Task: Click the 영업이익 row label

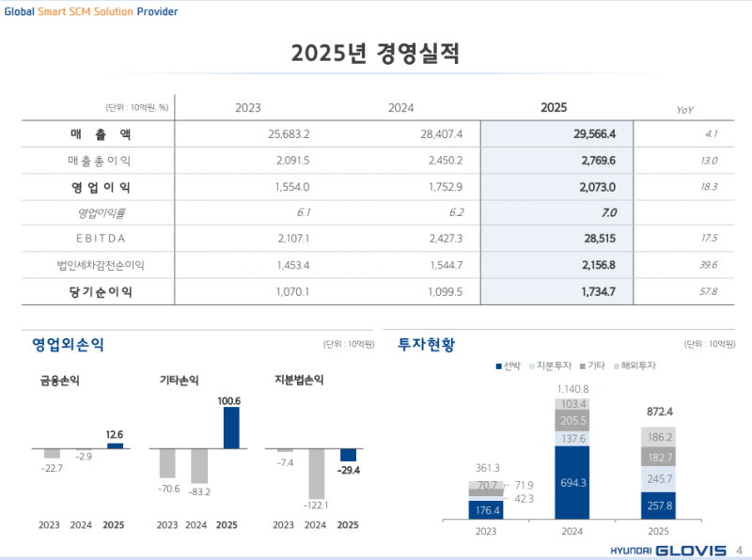Action: click(100, 187)
